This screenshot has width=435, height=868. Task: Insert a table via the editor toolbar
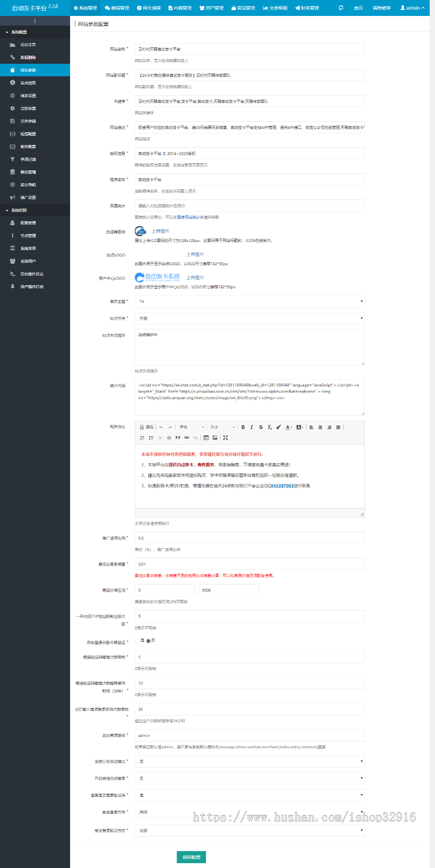[206, 438]
